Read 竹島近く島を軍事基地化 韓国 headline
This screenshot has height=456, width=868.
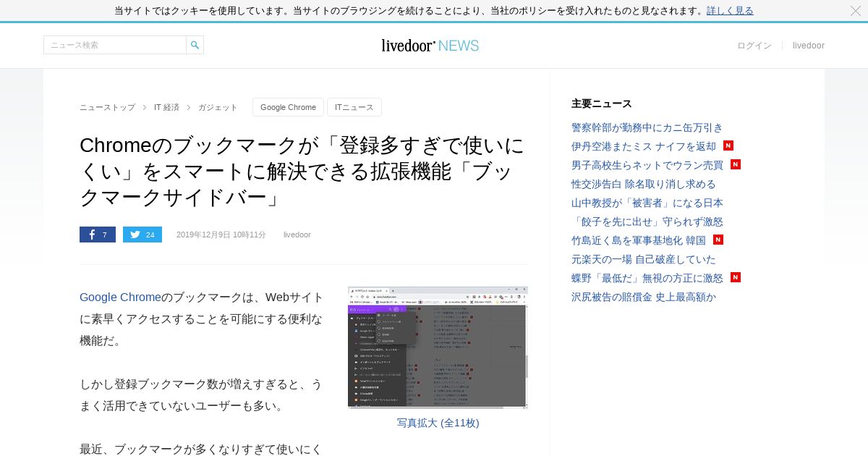639,240
